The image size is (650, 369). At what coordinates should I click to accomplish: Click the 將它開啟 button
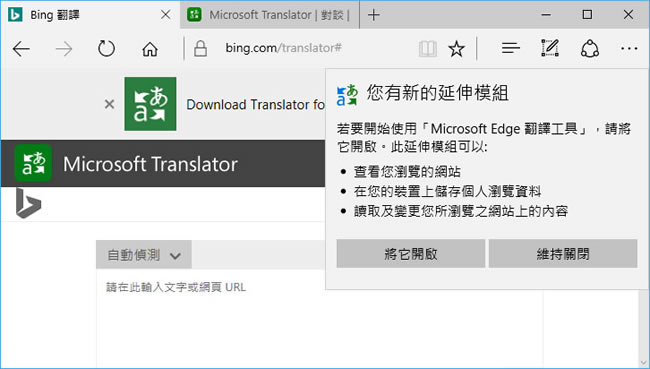click(x=410, y=254)
